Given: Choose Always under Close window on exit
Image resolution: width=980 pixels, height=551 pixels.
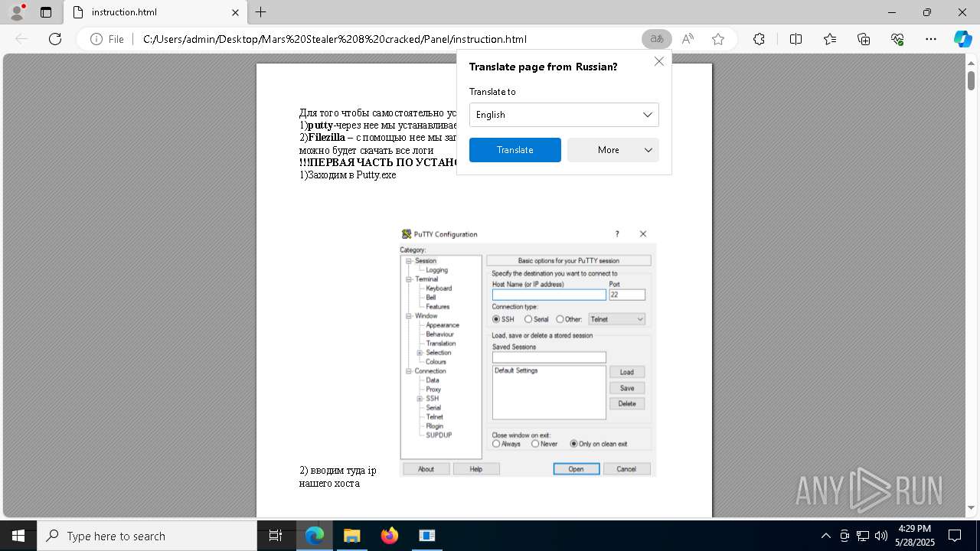Looking at the screenshot, I should (496, 444).
